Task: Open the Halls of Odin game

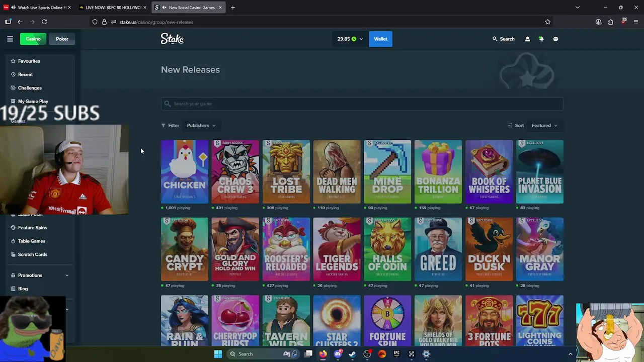Action: (387, 249)
